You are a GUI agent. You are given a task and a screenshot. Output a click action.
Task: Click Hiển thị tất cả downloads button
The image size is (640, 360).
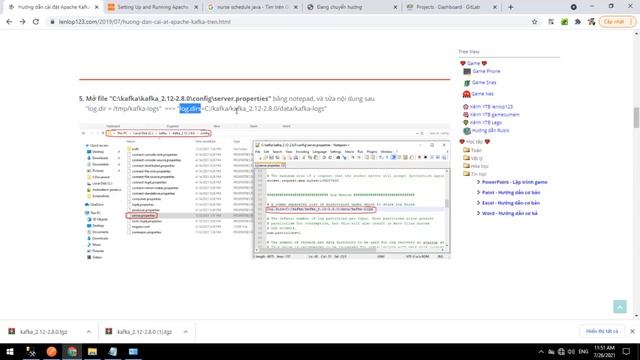click(602, 331)
